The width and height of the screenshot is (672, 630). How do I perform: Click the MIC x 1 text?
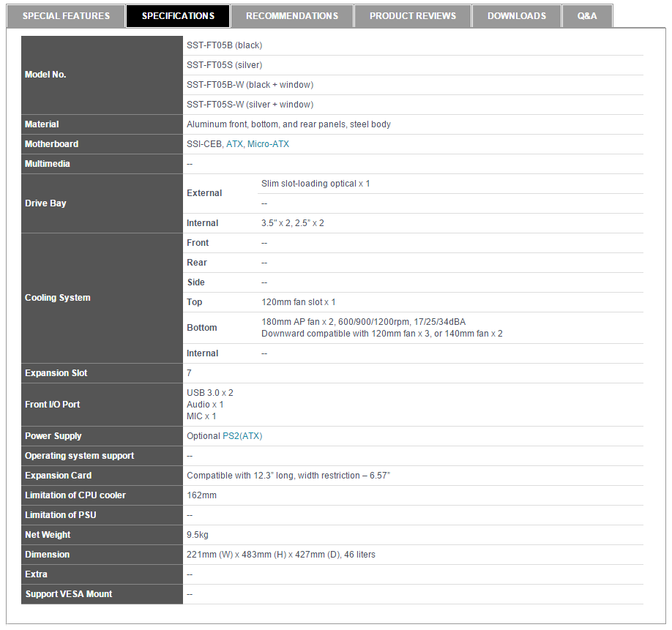(201, 416)
